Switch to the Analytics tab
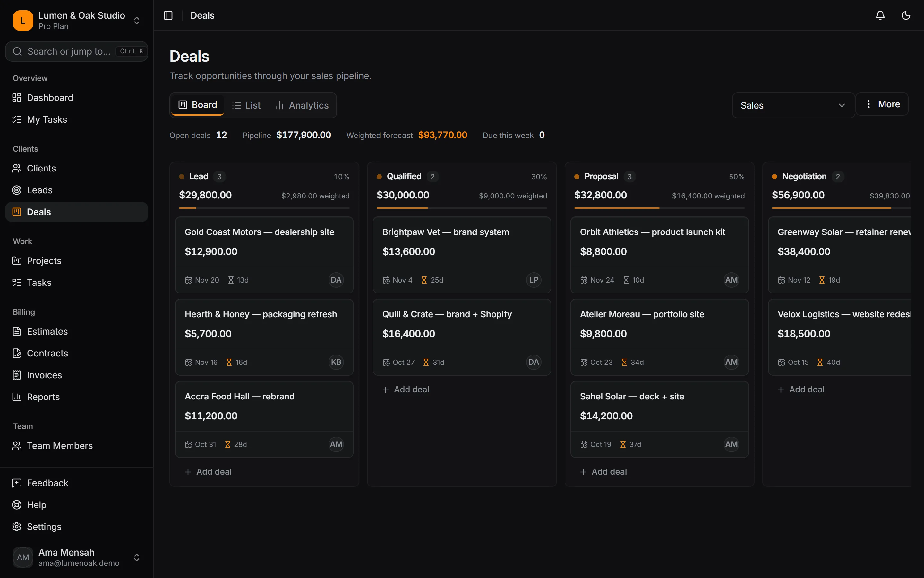The width and height of the screenshot is (924, 578). (x=302, y=105)
